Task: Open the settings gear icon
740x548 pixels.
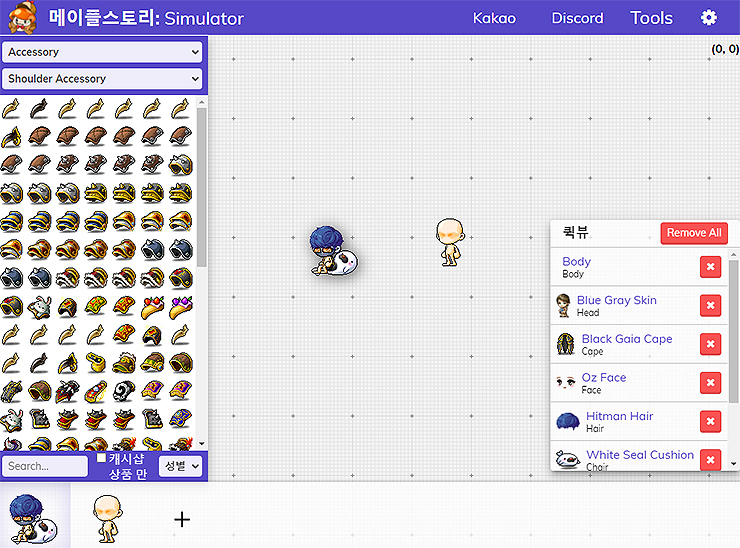Action: click(708, 18)
